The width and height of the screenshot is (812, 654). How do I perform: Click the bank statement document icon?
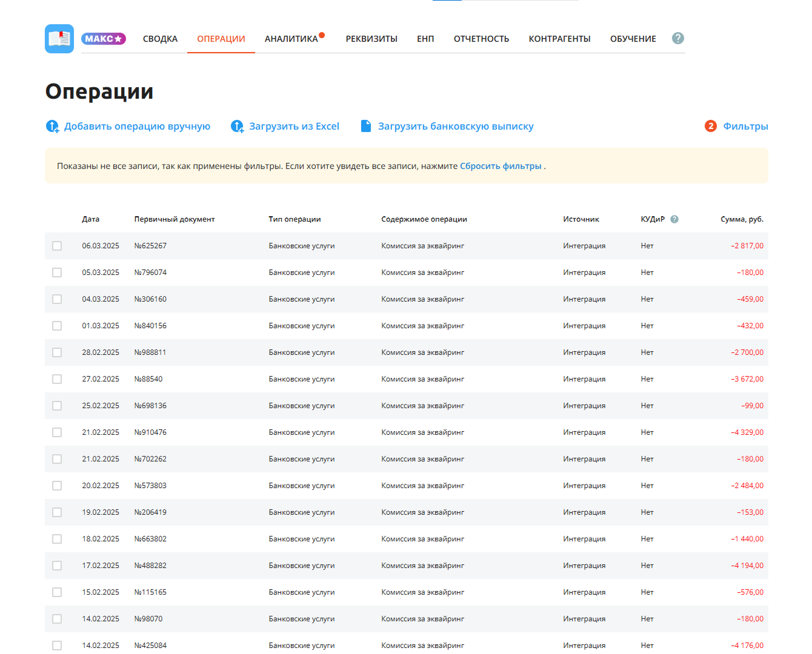tap(366, 126)
